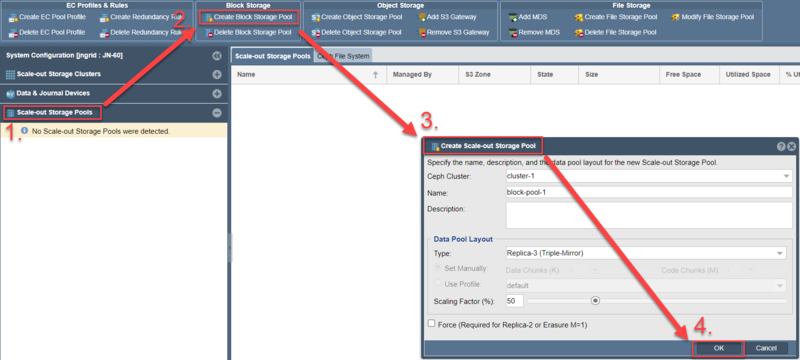Click Delete EC Pool Profile icon
The image size is (800, 360).
click(13, 33)
